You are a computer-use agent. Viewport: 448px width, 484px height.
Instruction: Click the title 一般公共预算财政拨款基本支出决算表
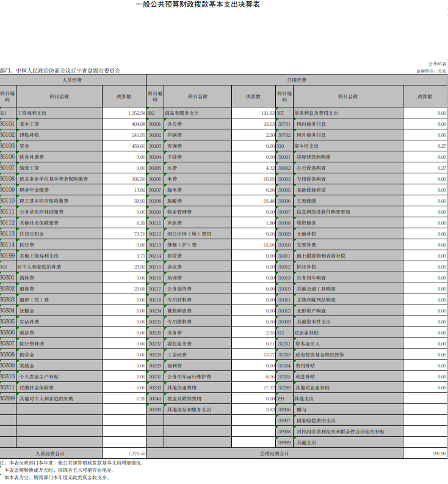[198, 4]
